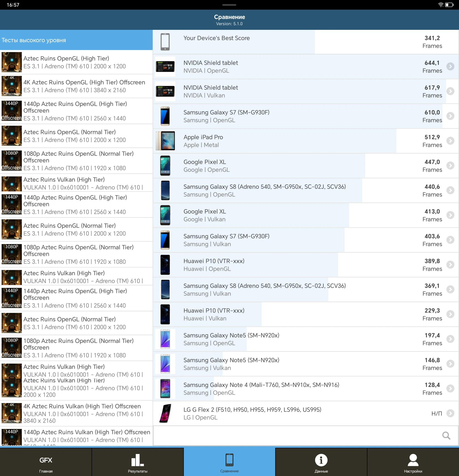Open the GFX Главная tab

pyautogui.click(x=46, y=462)
